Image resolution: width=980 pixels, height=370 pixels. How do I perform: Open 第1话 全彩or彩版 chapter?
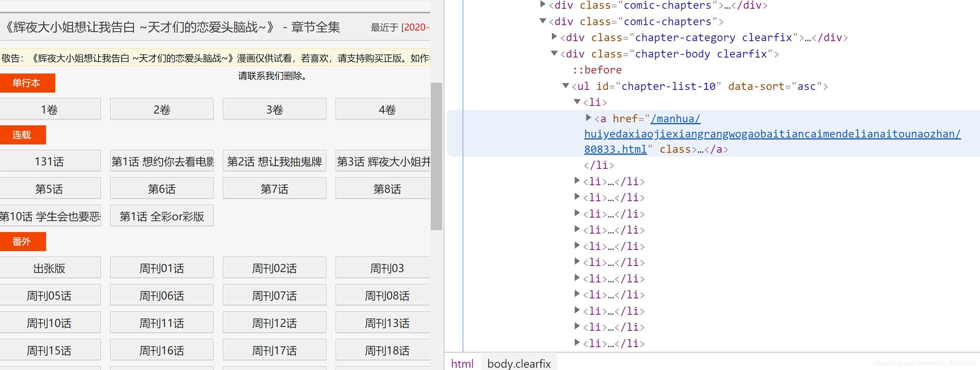pos(162,216)
